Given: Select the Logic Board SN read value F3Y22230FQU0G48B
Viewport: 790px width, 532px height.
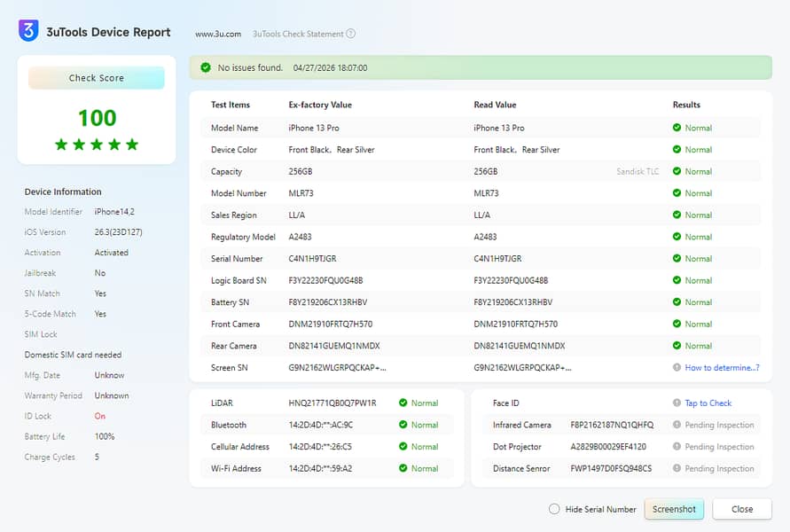Looking at the screenshot, I should coord(511,280).
